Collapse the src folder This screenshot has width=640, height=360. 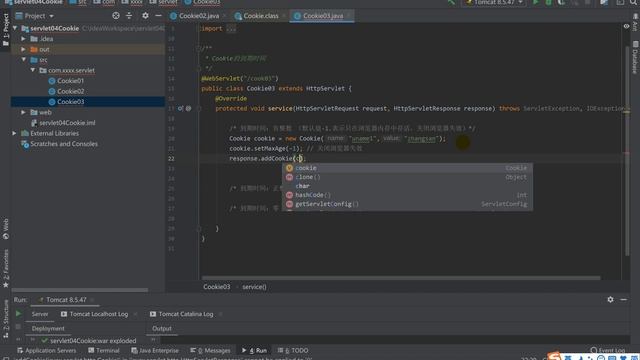[23, 60]
